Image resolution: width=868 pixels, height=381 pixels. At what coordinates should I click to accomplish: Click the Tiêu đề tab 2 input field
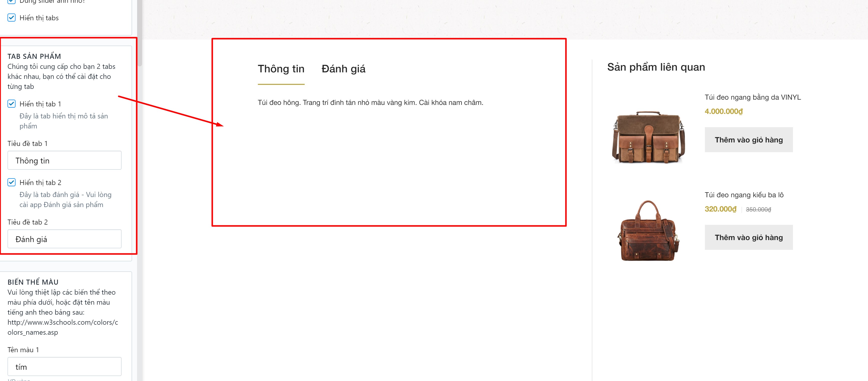tap(64, 239)
